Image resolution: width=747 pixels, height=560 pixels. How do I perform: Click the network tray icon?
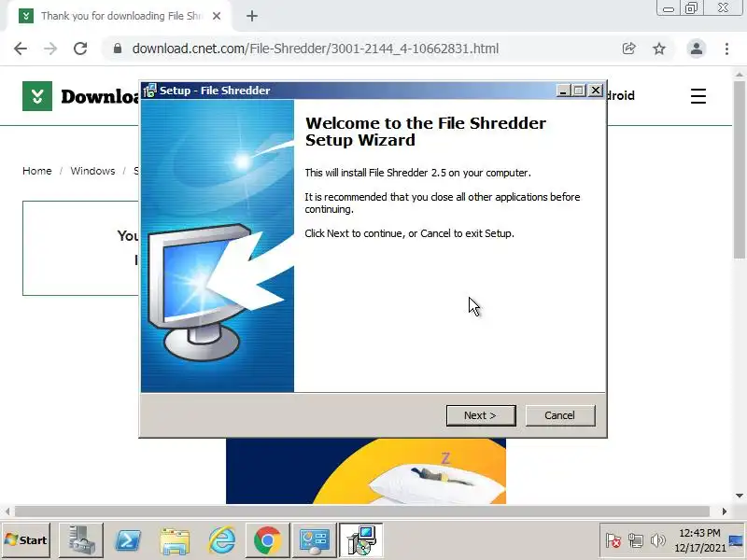[x=636, y=541]
